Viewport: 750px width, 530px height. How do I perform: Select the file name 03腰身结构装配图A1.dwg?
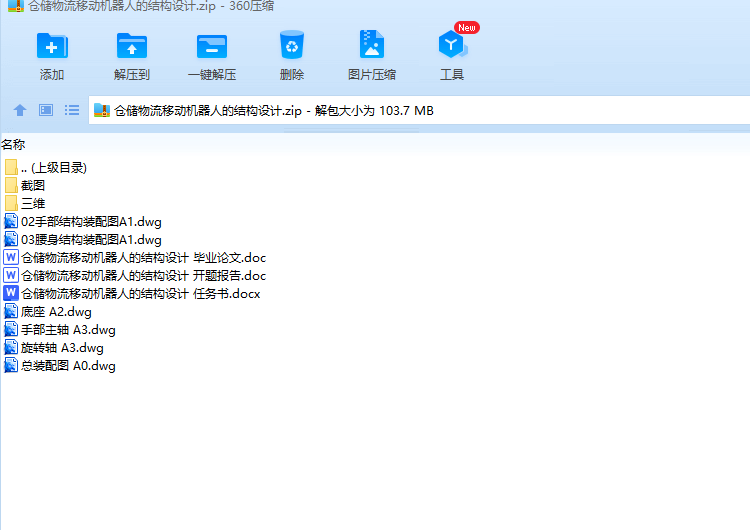[x=91, y=239]
